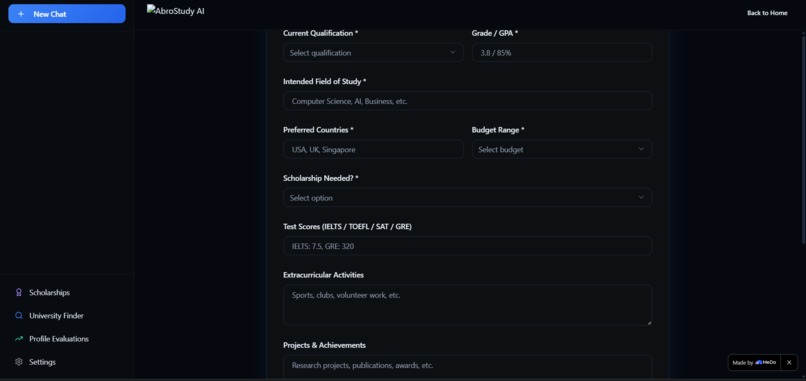
Task: Click the Current Qualification chevron arrow
Action: (453, 52)
